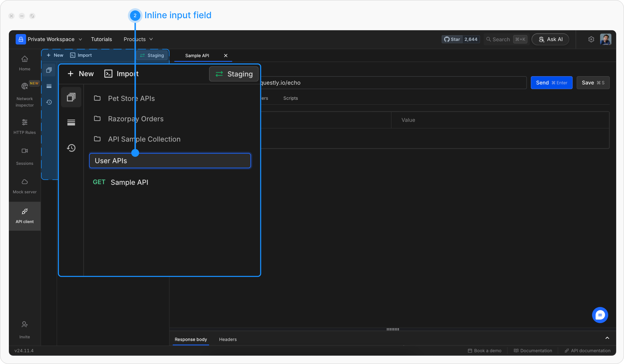This screenshot has height=364, width=624.
Task: Click the blue Send button
Action: pos(551,83)
